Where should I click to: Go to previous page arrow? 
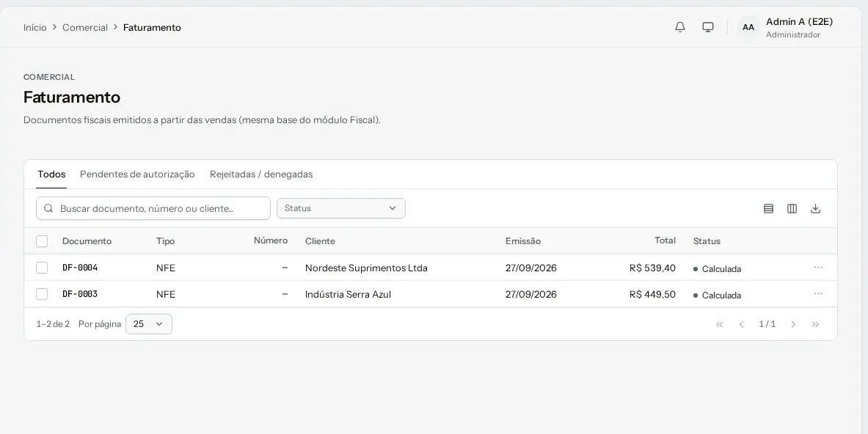point(742,325)
